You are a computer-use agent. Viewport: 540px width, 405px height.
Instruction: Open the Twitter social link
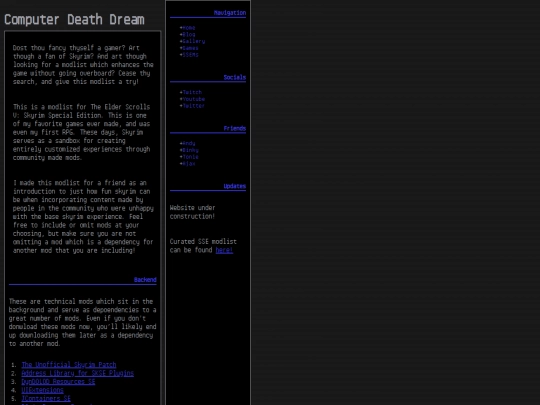point(194,106)
